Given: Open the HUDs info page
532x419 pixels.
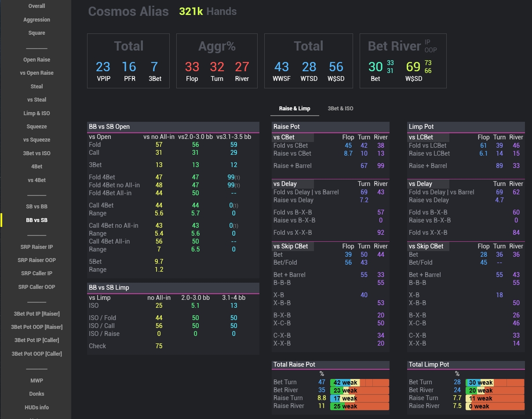Looking at the screenshot, I should [x=36, y=407].
